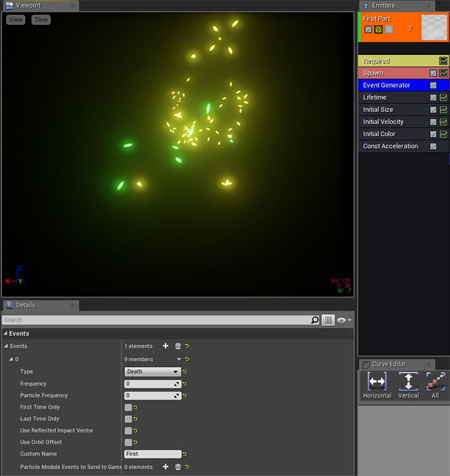Viewport: 450px width, 476px height.
Task: Click the View button in the viewport
Action: click(x=16, y=19)
